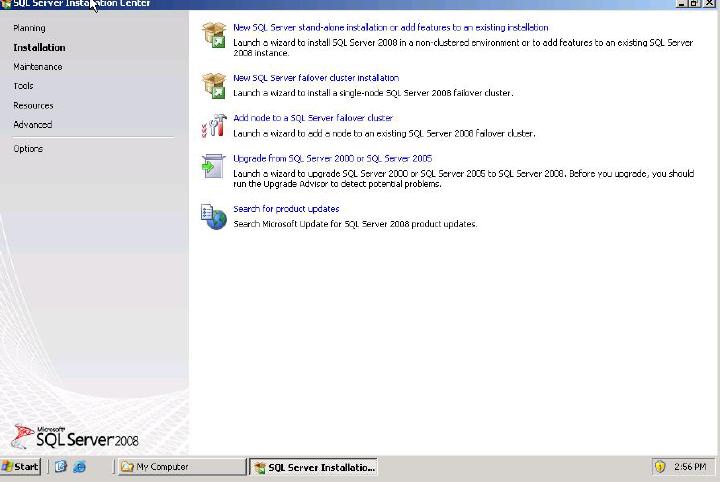The width and height of the screenshot is (720, 482).
Task: Click the Upgrade from SQL Server icon
Action: pyautogui.click(x=214, y=166)
